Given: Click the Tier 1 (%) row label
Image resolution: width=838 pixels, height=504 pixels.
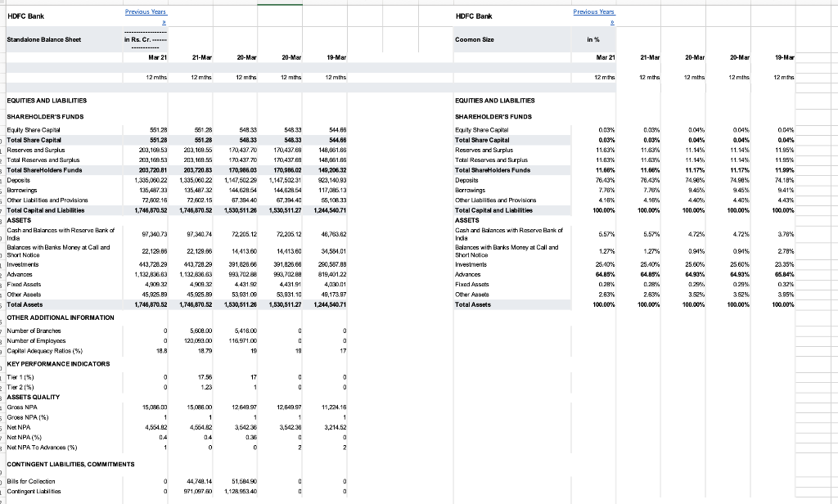Looking at the screenshot, I should tap(20, 377).
